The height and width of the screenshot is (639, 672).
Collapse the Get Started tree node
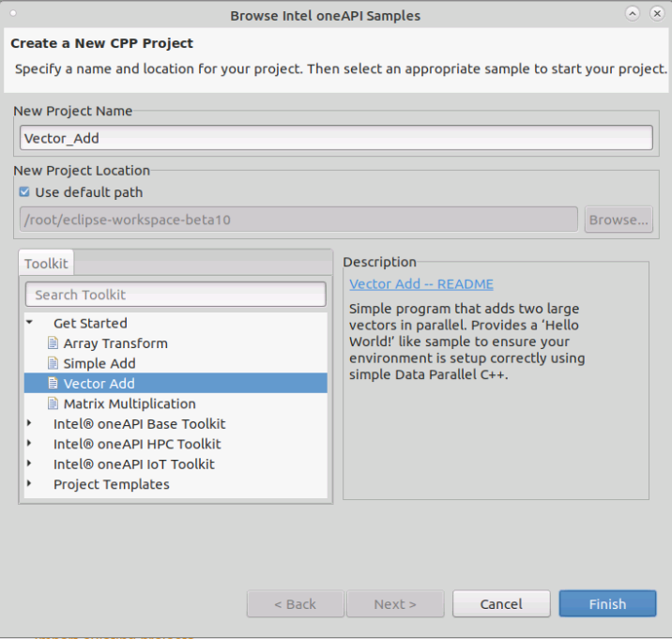(30, 323)
